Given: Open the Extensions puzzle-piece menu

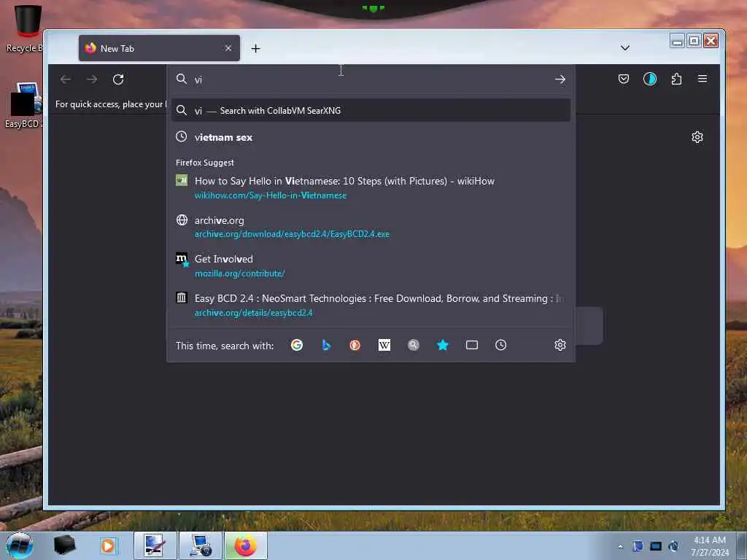Looking at the screenshot, I should (676, 79).
